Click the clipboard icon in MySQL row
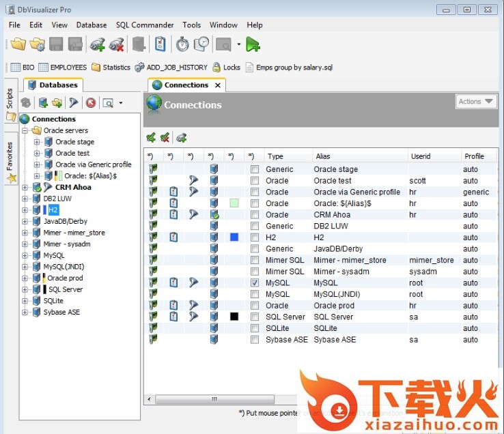 pos(173,283)
